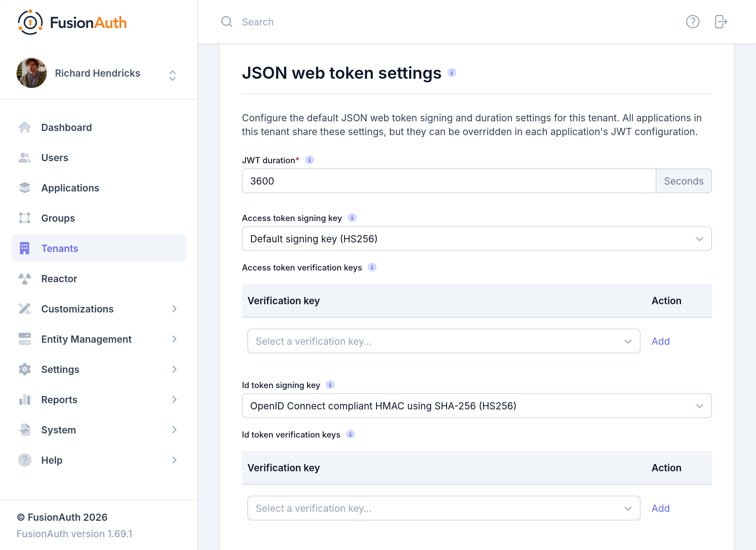Click the Dashboard home icon
Image resolution: width=756 pixels, height=550 pixels.
[25, 127]
